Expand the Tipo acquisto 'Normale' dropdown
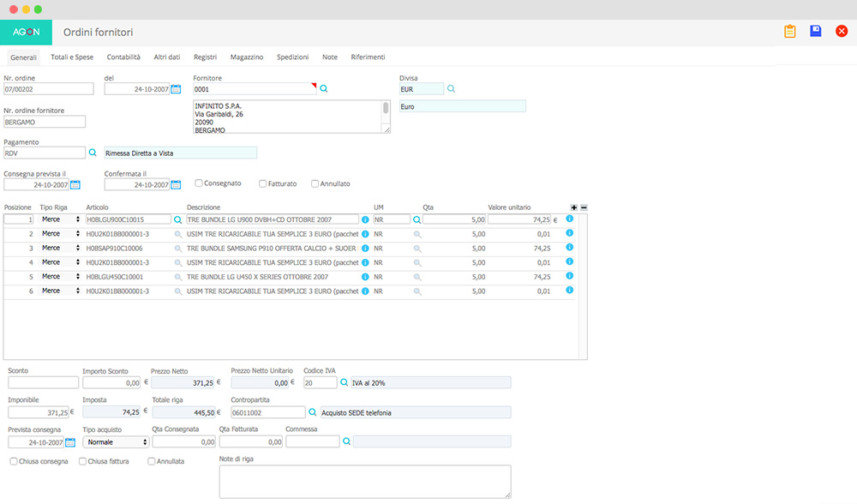The image size is (857, 504). pos(116,441)
